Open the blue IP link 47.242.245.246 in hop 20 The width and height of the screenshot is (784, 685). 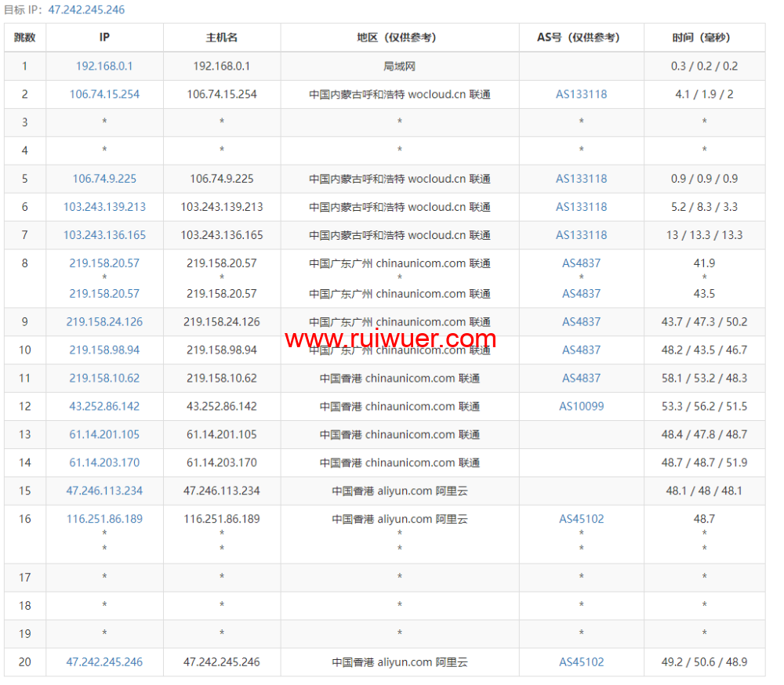click(104, 662)
